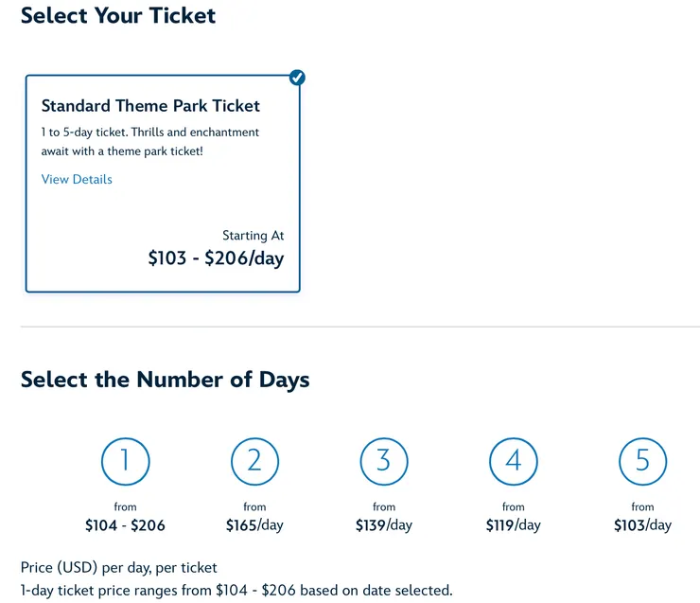Click the $139/day price label
The image size is (700, 603).
384,525
